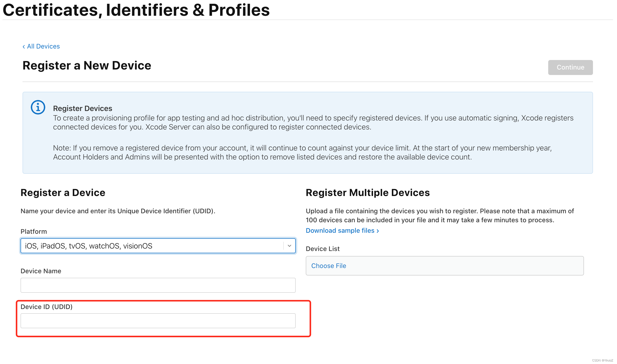This screenshot has height=364, width=617.
Task: Click the blue info icon in the notice box
Action: coord(38,107)
